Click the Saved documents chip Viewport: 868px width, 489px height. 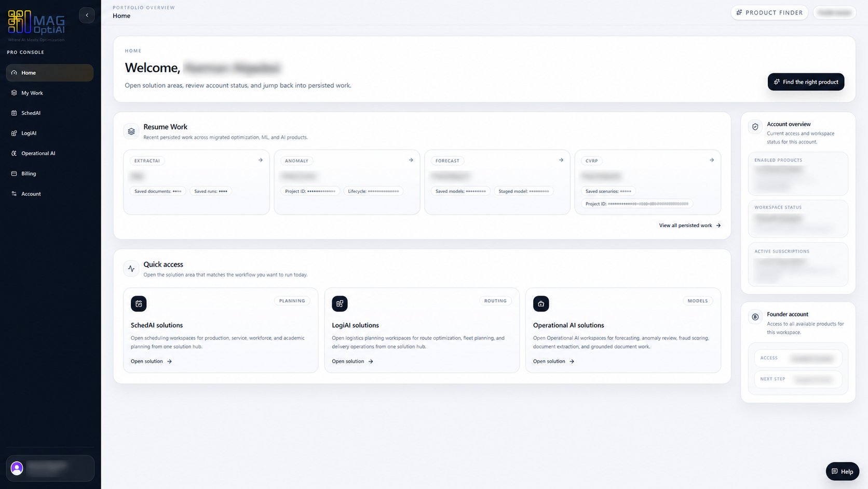point(158,191)
